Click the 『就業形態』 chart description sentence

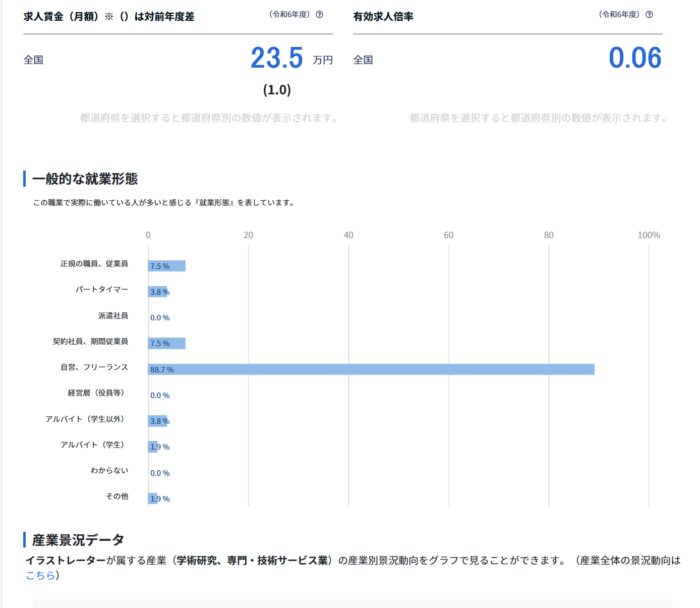[x=164, y=203]
